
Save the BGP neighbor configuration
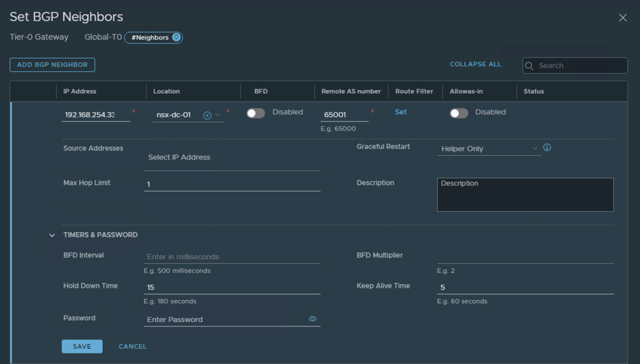[x=82, y=346]
